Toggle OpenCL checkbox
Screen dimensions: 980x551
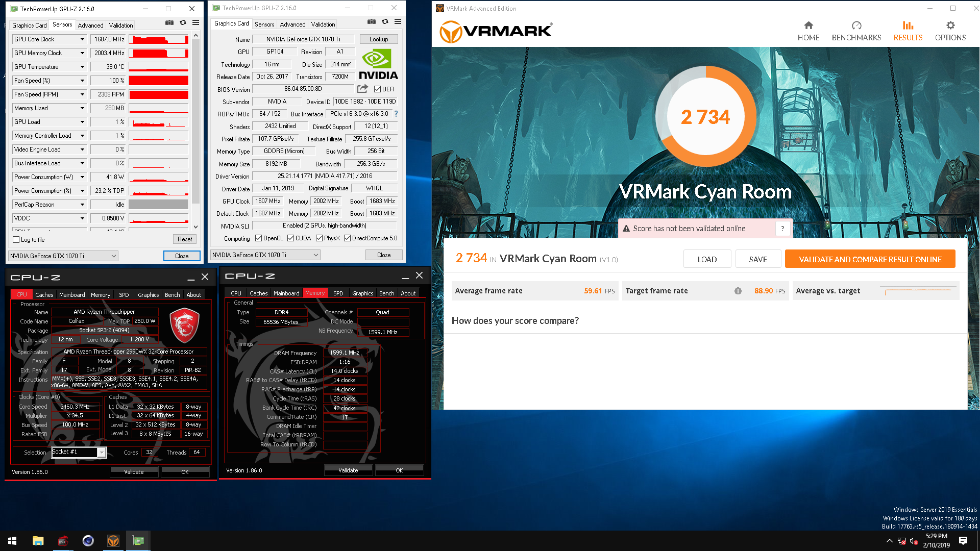[x=258, y=238]
